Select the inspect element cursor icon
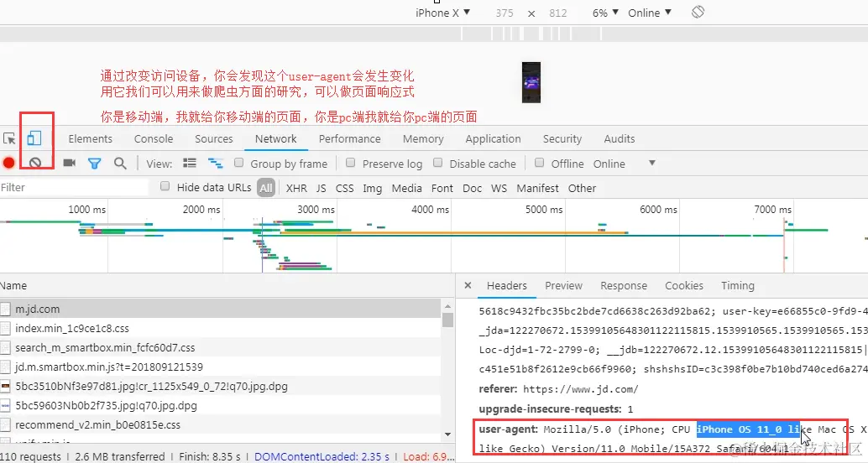 9,139
